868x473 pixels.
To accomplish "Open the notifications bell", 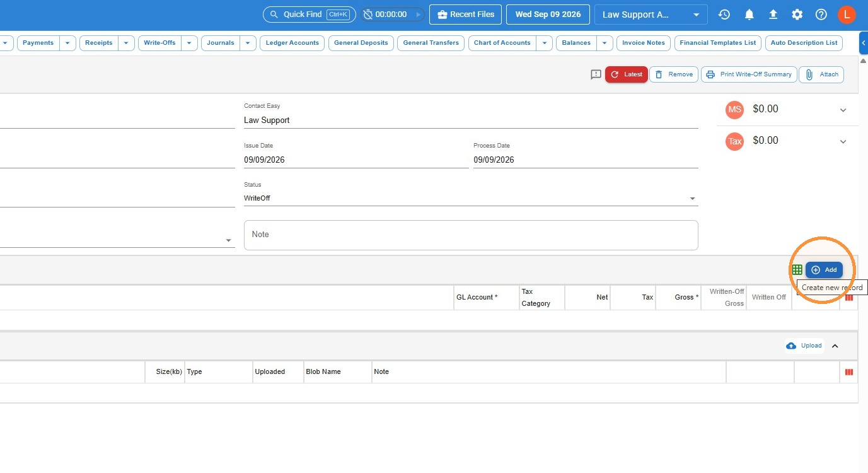I will pyautogui.click(x=749, y=15).
